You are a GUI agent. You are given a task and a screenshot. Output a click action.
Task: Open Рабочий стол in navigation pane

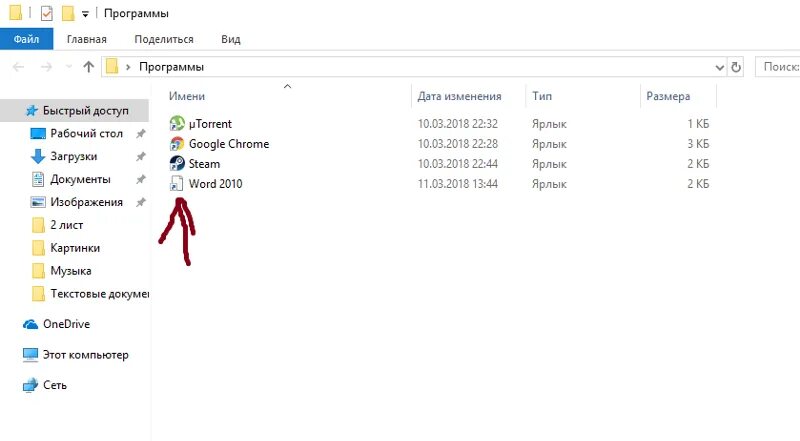86,134
